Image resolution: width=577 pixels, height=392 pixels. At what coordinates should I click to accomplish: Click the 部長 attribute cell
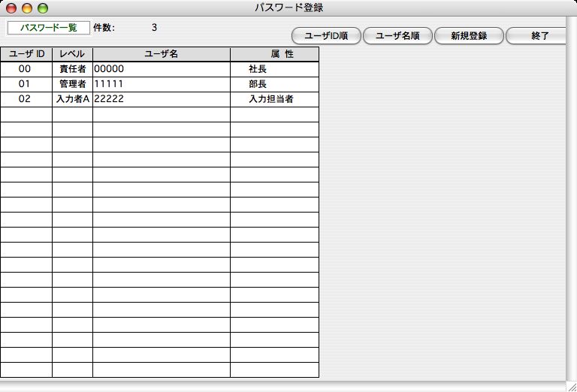click(x=273, y=84)
